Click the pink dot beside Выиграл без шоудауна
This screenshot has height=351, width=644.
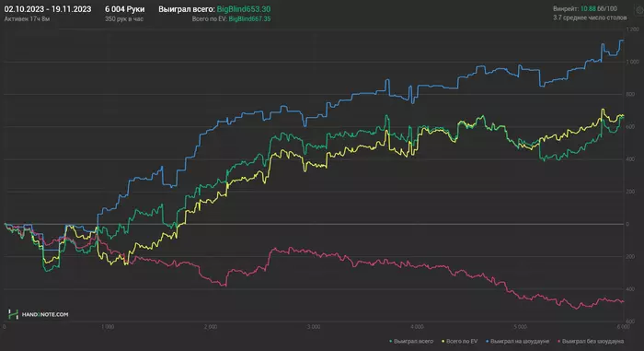(x=559, y=341)
